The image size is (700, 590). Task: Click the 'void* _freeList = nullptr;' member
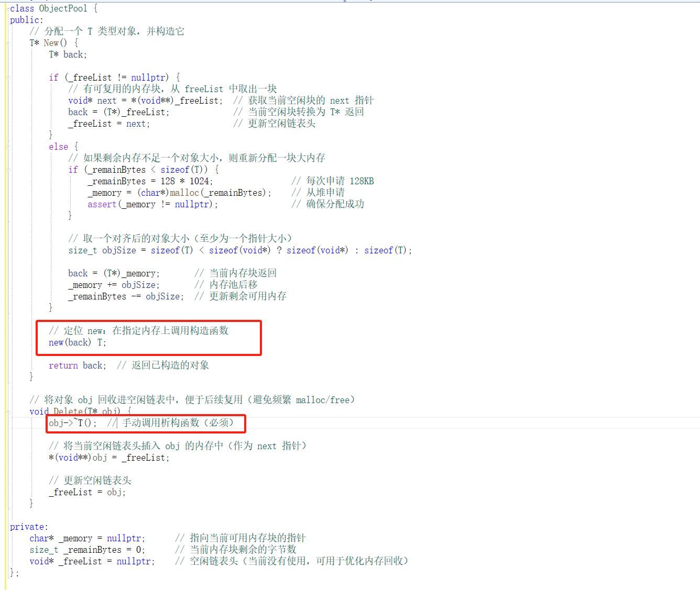pyautogui.click(x=92, y=561)
